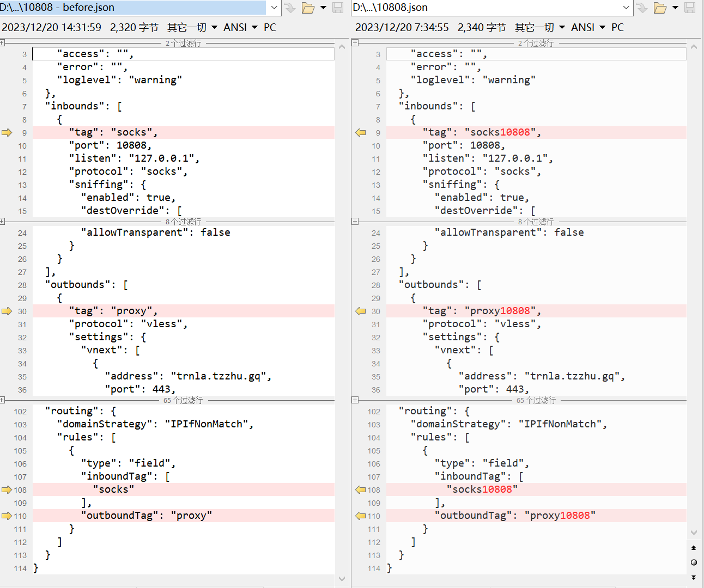This screenshot has height=588, width=704.
Task: Open file browser for right pane
Action: point(660,8)
